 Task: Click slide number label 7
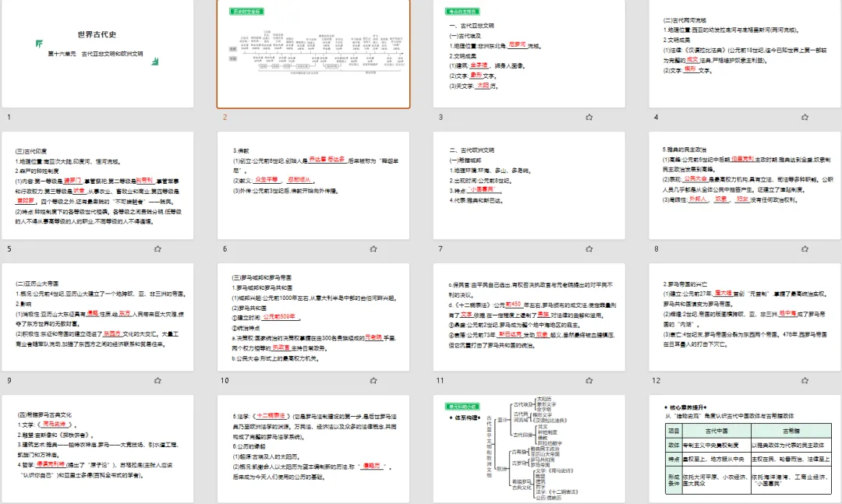click(440, 248)
